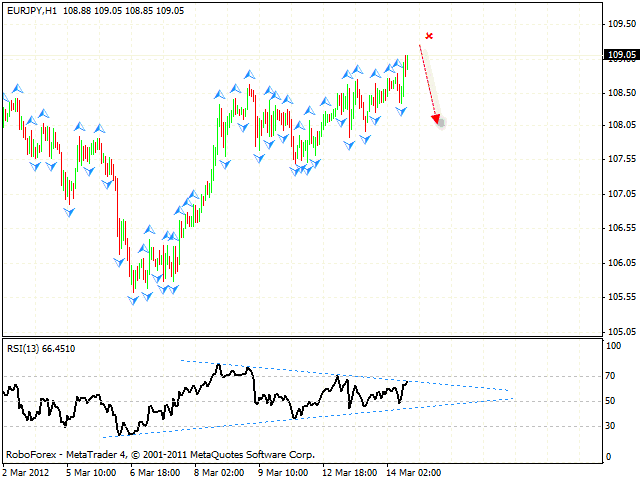Select the 107.05 price axis label
640x480 pixels.
pos(621,194)
